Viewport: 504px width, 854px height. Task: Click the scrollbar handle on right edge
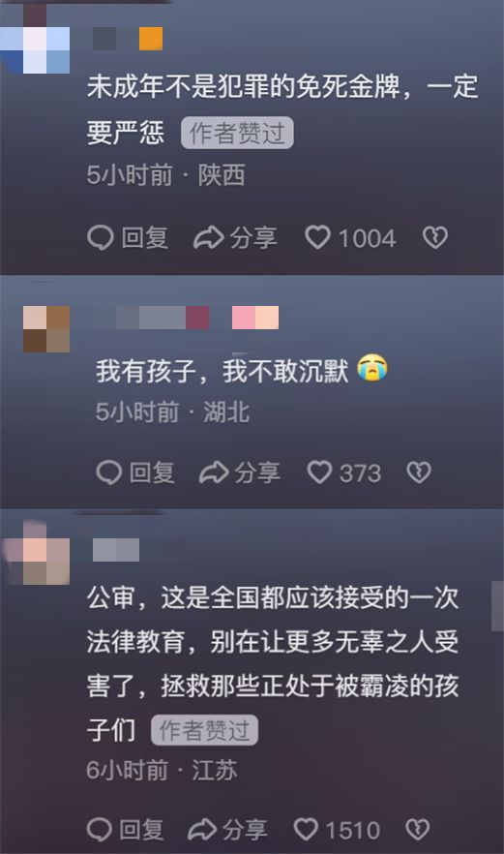point(497,606)
